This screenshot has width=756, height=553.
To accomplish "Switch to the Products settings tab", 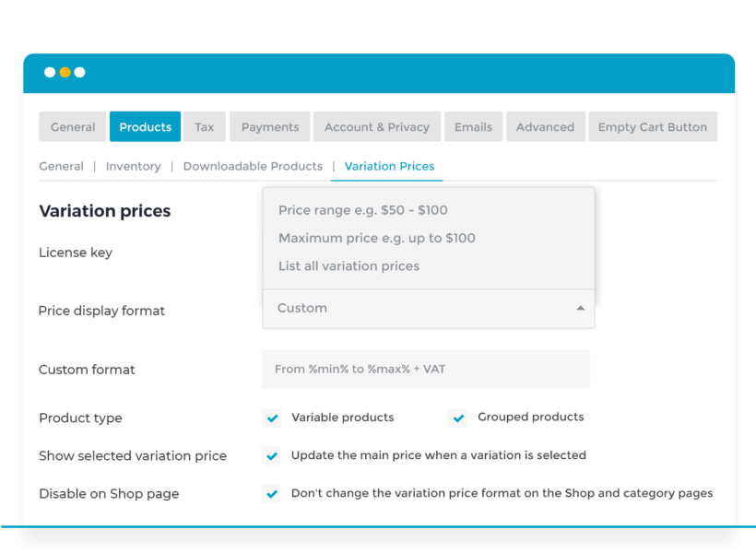I will tap(145, 126).
